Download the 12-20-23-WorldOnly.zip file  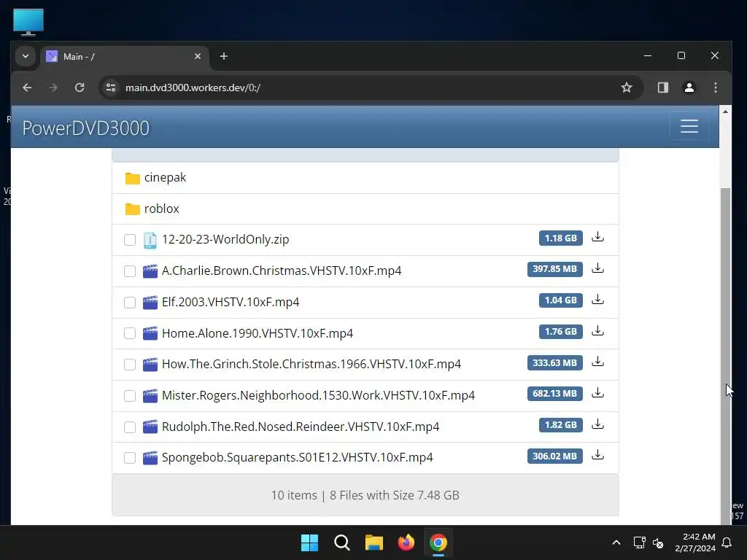(x=597, y=237)
